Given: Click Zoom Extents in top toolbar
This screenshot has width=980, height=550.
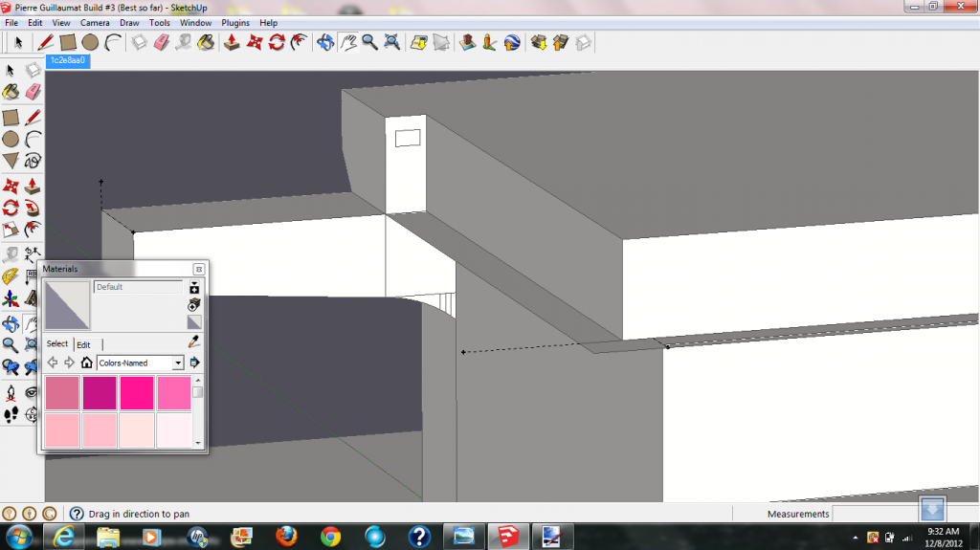Looking at the screenshot, I should tap(392, 42).
